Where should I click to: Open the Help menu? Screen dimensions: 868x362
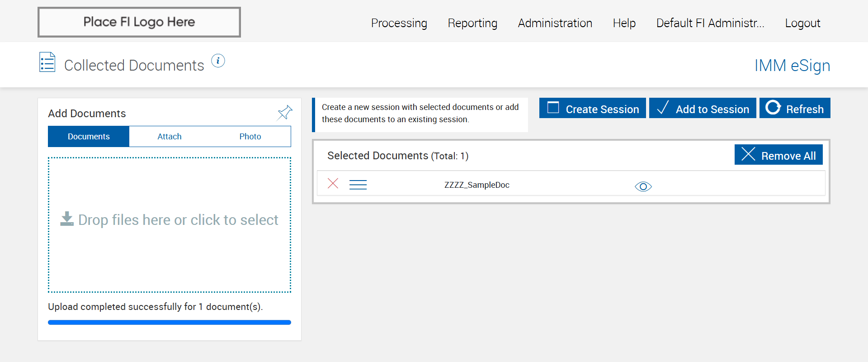point(624,23)
